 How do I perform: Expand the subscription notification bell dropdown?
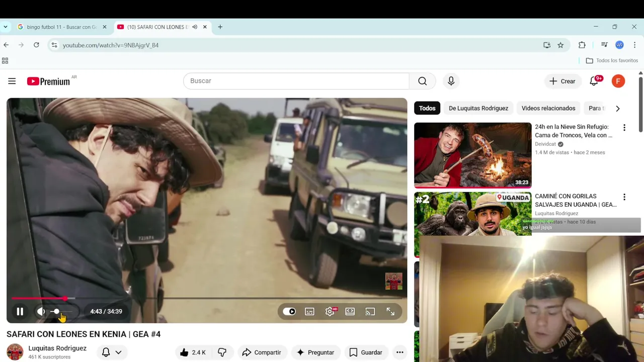point(112,352)
